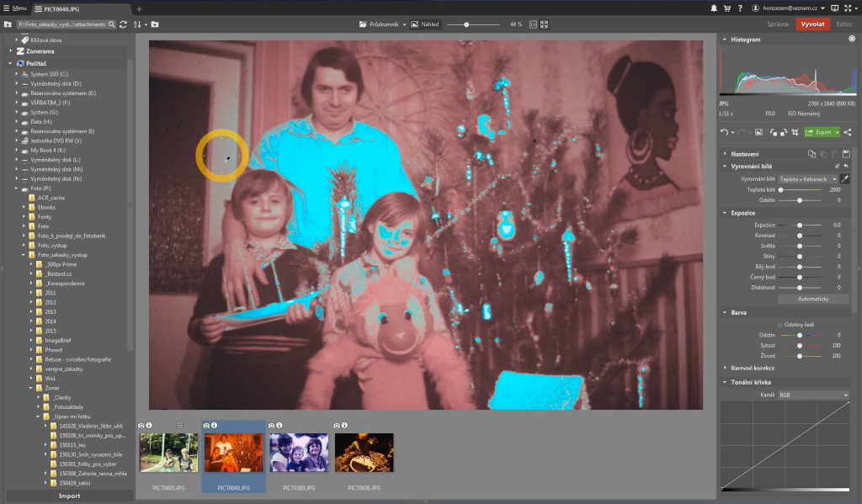Set zoom to 1:1 icon
This screenshot has height=504, width=862.
[533, 24]
